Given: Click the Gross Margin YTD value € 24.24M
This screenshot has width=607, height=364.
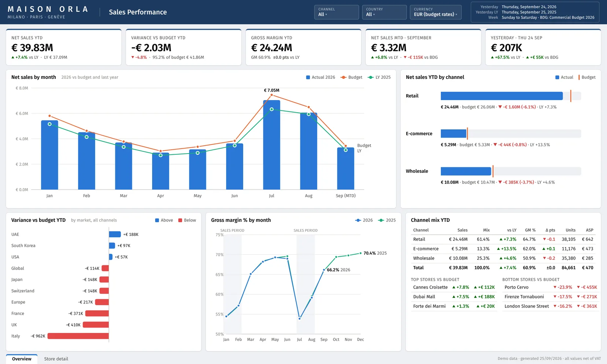Looking at the screenshot, I should tap(272, 48).
